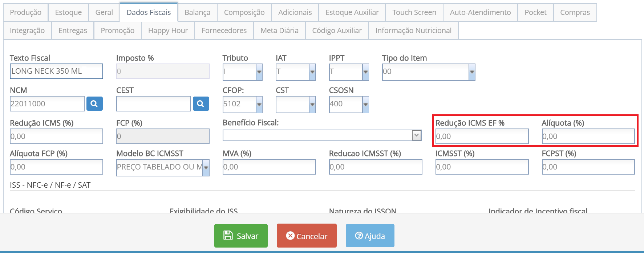The image size is (644, 253).
Task: Click the Alíquota FCP (%) field
Action: (x=56, y=167)
